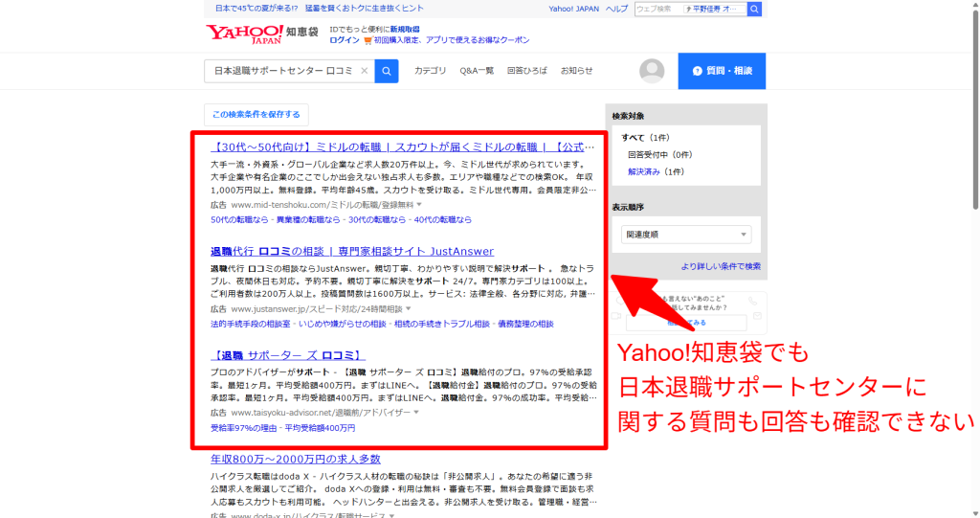
Task: Click the 平均受給額400万円 sublink
Action: point(320,428)
